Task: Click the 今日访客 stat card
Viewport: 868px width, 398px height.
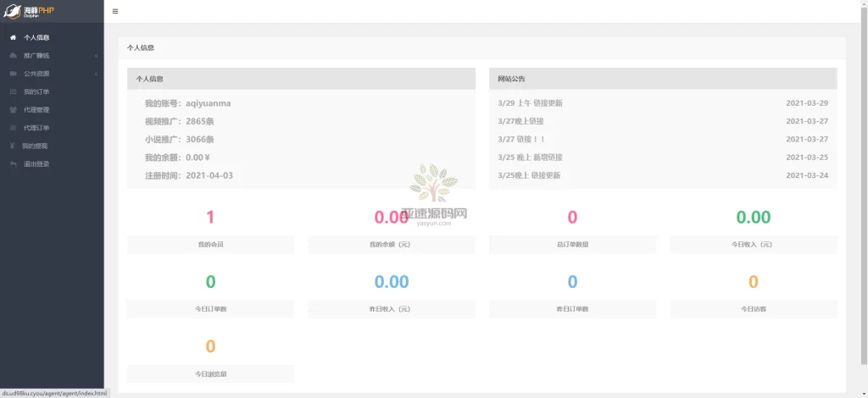Action: point(753,292)
